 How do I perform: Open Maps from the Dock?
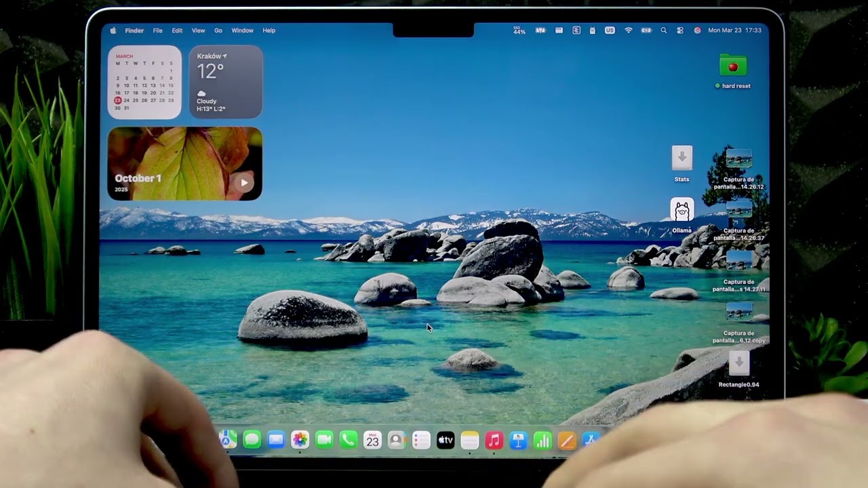click(228, 441)
